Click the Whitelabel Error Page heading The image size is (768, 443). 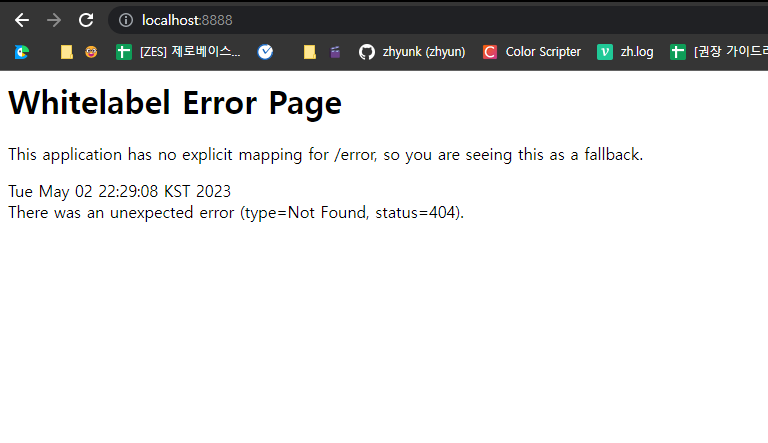[175, 103]
